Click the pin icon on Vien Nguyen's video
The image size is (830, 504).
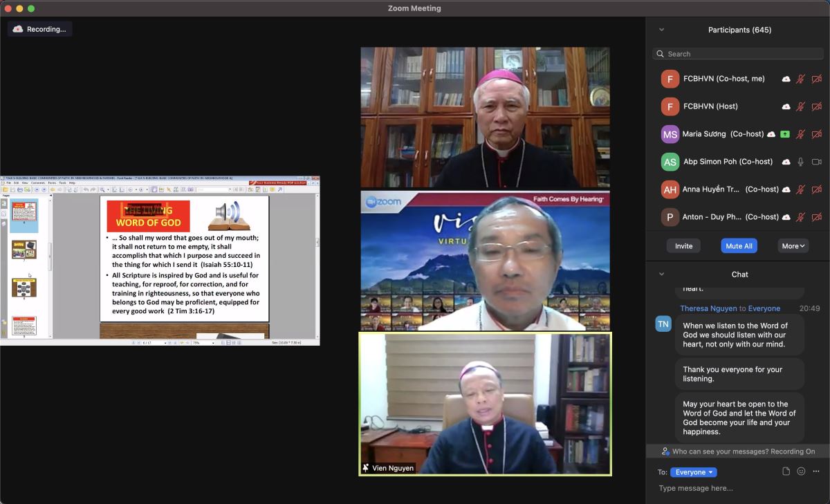click(x=366, y=468)
